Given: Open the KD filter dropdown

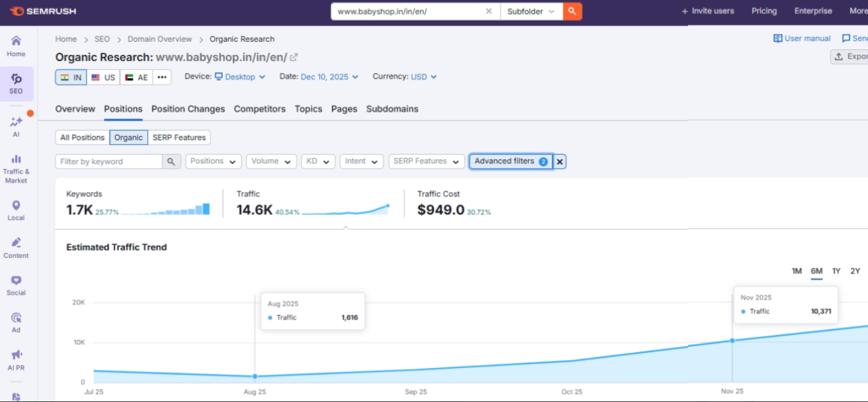Looking at the screenshot, I should pyautogui.click(x=318, y=162).
